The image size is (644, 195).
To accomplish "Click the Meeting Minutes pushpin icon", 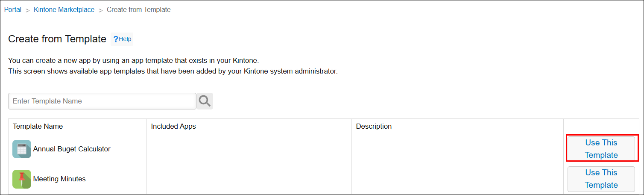I will (22, 179).
